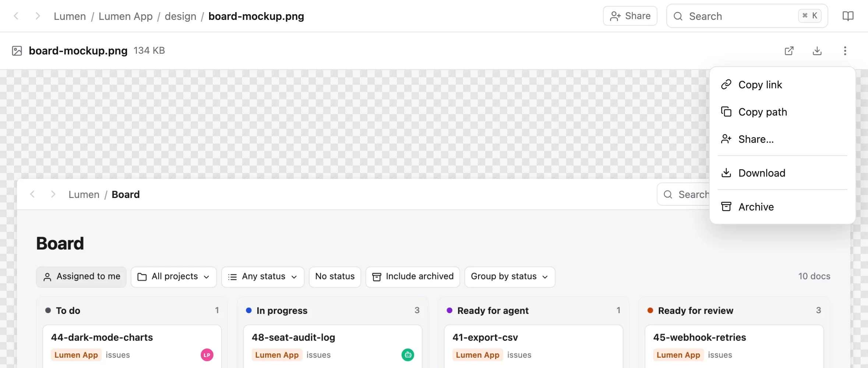Click forward arrow in mockup Board header

coord(53,194)
